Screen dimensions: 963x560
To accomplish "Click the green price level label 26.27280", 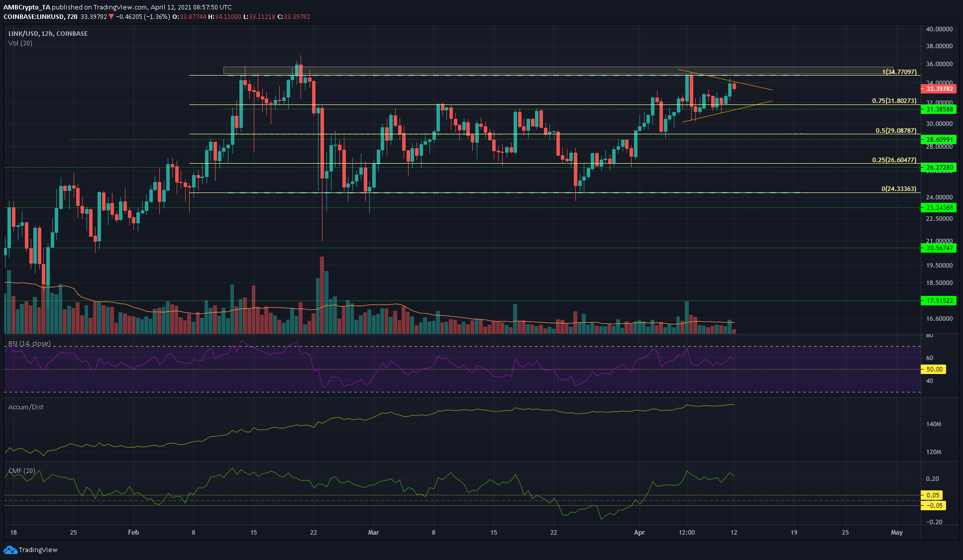I will (939, 168).
